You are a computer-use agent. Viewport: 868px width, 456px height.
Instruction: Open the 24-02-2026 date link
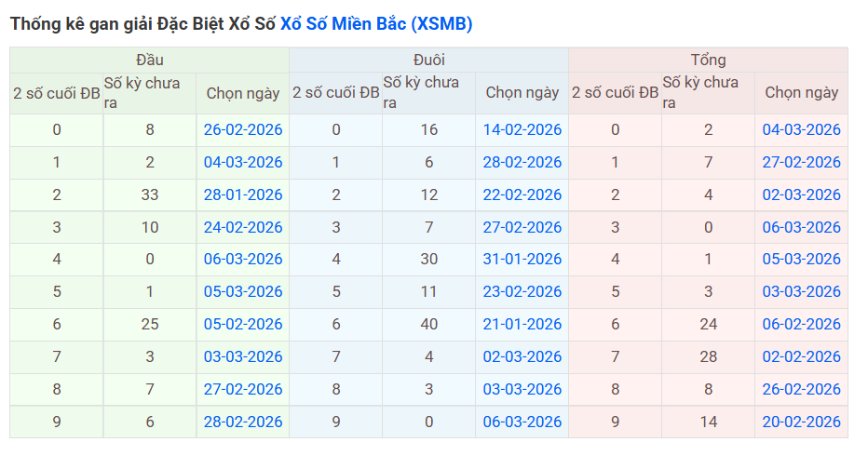coord(243,227)
